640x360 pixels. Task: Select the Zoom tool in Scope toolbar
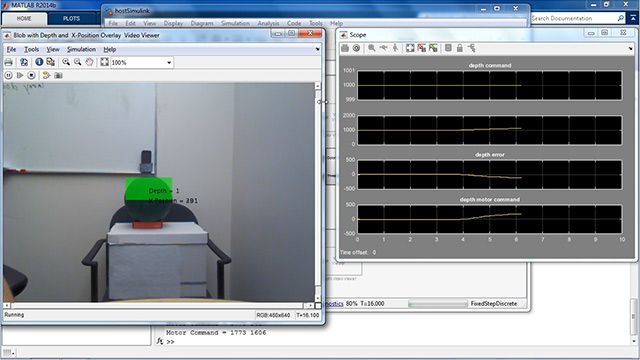click(x=372, y=48)
